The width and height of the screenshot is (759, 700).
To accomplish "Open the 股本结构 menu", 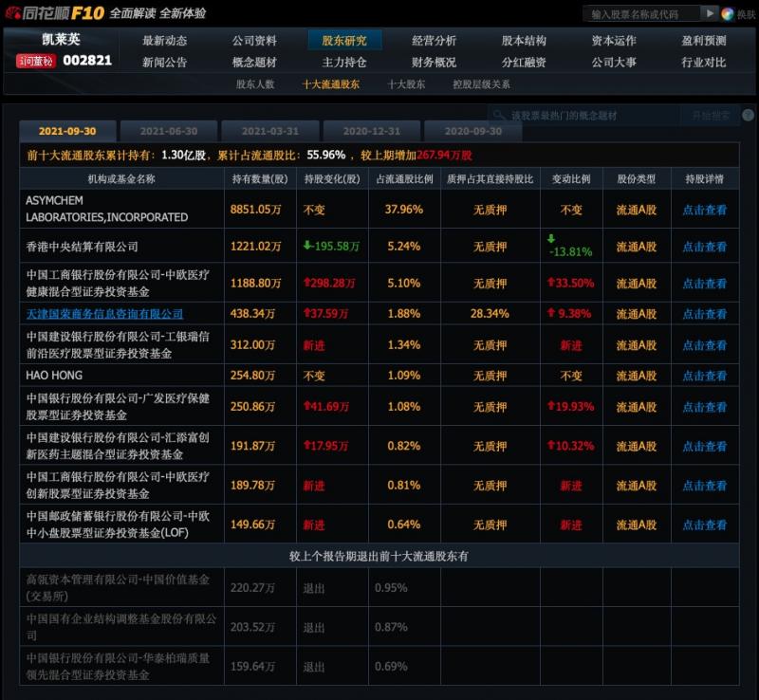I will [x=525, y=41].
